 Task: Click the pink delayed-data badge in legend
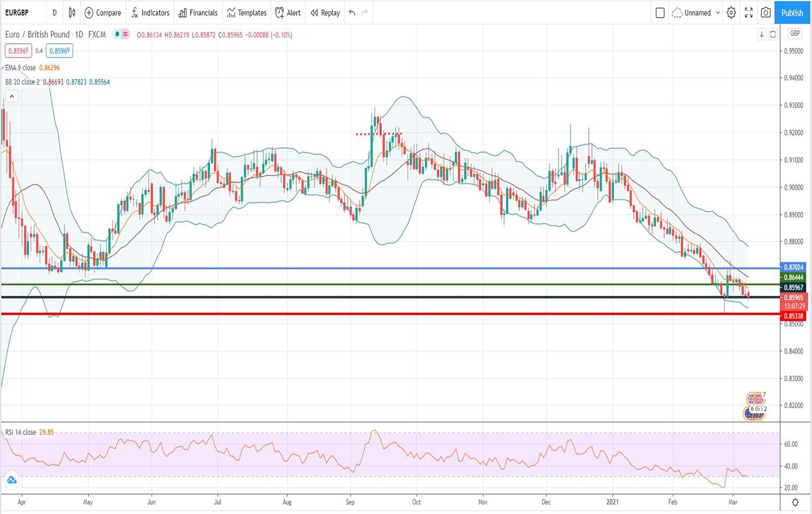coord(125,34)
